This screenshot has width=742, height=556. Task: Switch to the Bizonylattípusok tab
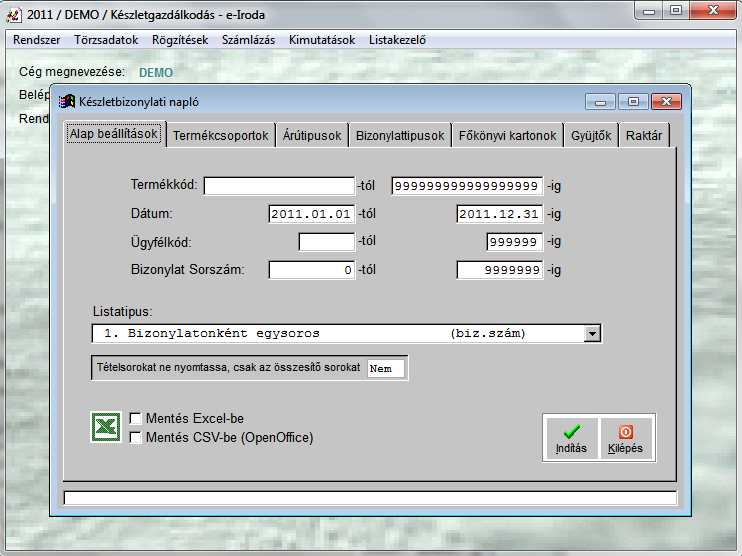pyautogui.click(x=400, y=136)
